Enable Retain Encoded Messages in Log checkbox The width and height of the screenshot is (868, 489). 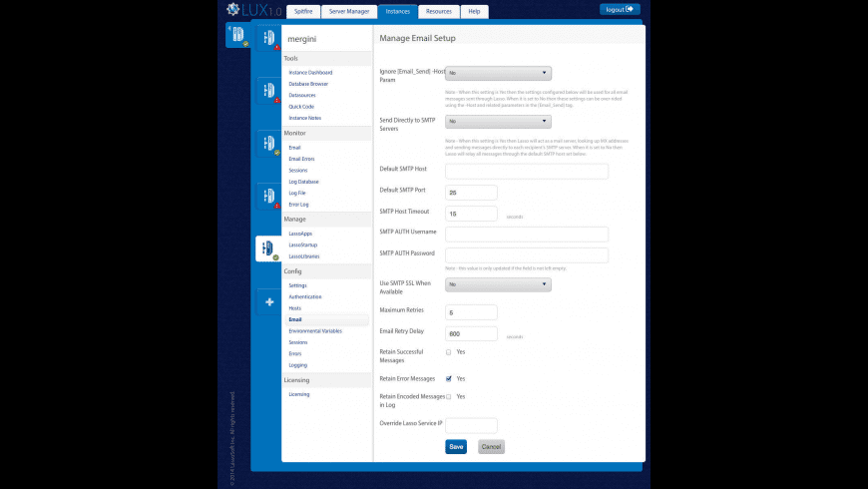[448, 396]
